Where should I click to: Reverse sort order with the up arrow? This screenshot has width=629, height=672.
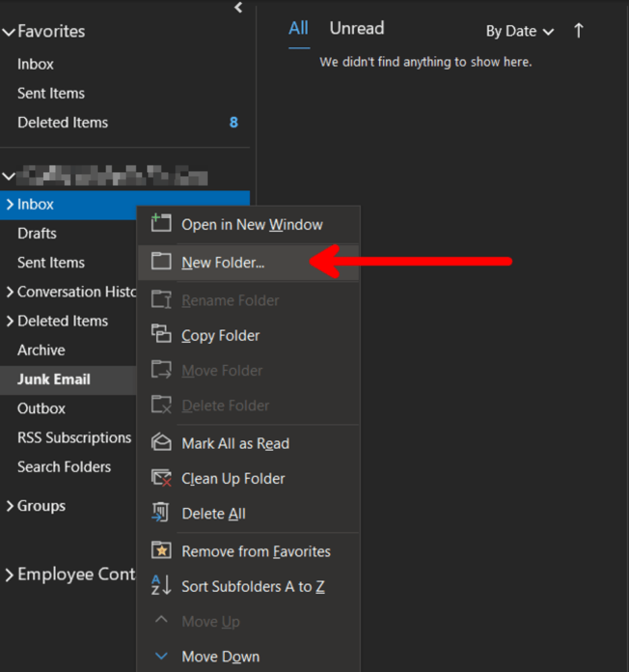pos(579,31)
